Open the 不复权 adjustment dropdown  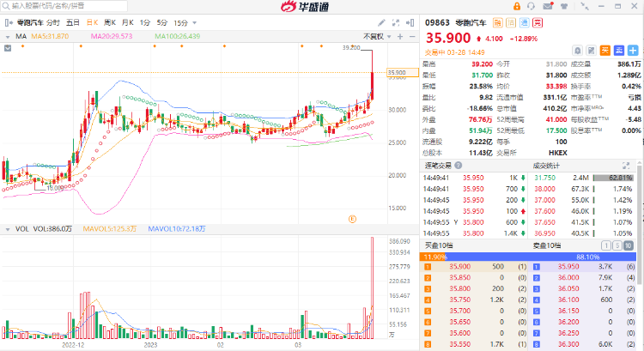377,37
